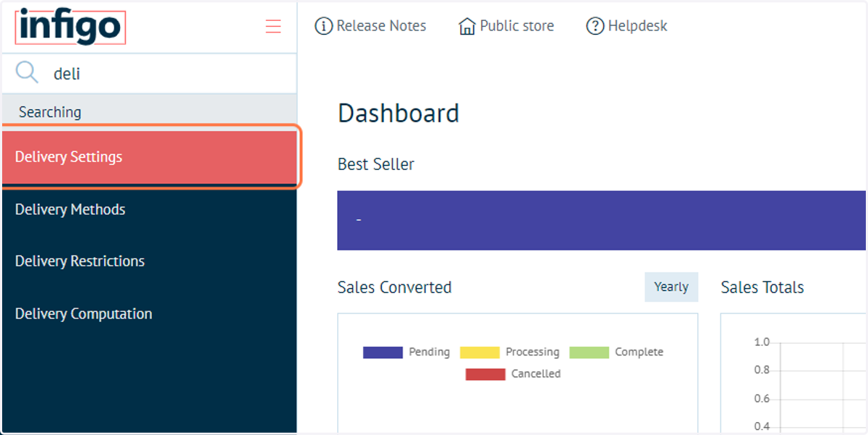Image resolution: width=868 pixels, height=435 pixels.
Task: Click the magnifying glass search icon
Action: [27, 72]
